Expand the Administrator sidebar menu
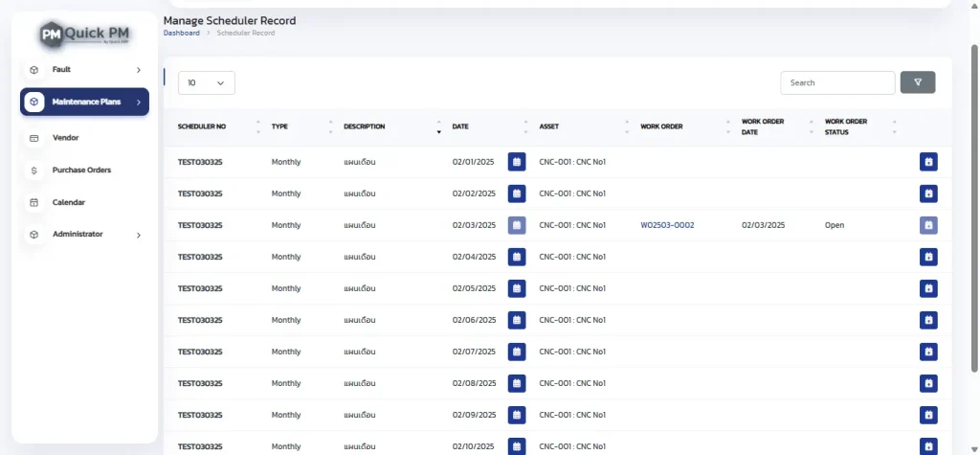 point(84,234)
